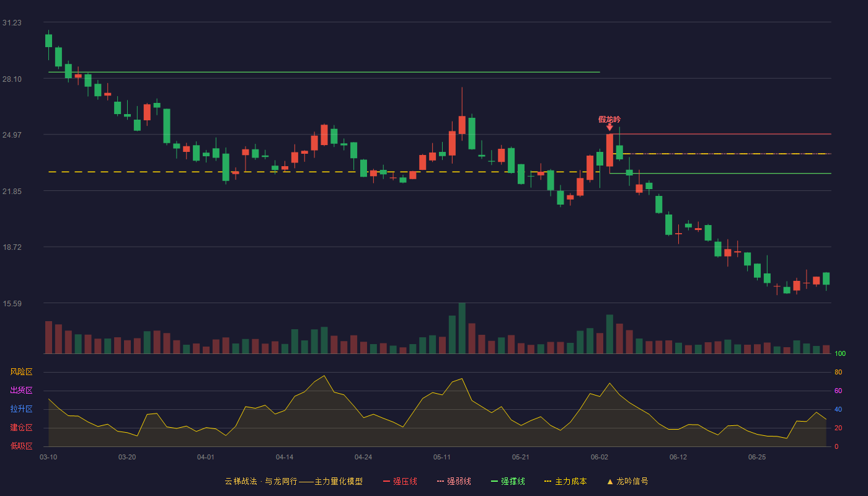
Task: Click the 31.23 price axis label
Action: tap(12, 23)
